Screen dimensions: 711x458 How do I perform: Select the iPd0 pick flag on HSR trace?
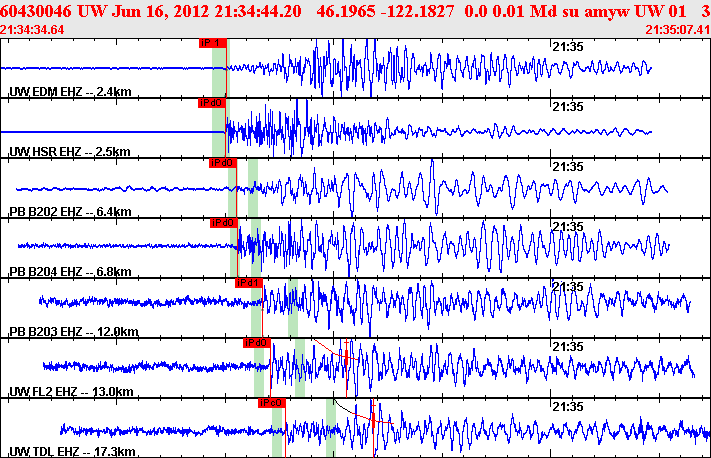point(212,103)
